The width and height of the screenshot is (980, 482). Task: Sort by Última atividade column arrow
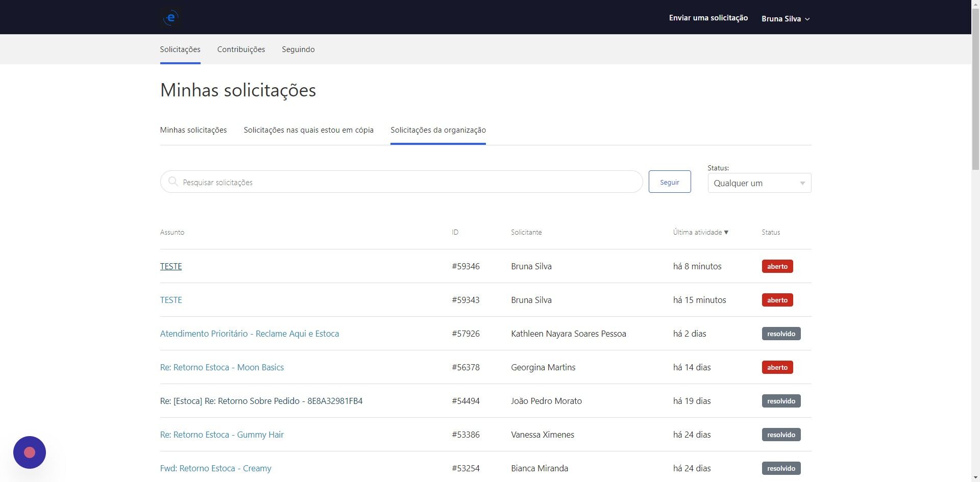point(726,233)
